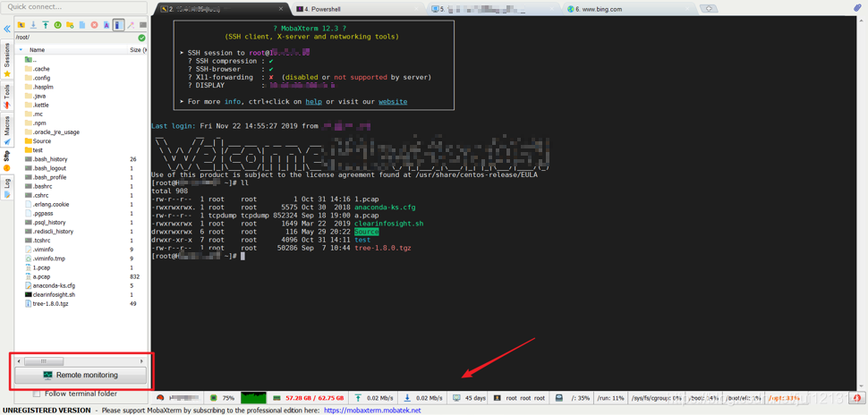Open the Tools side tab

point(7,97)
